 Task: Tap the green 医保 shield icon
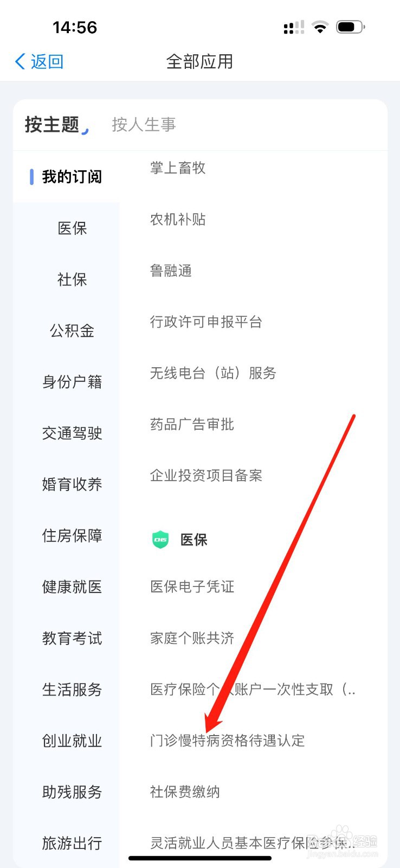(x=160, y=540)
